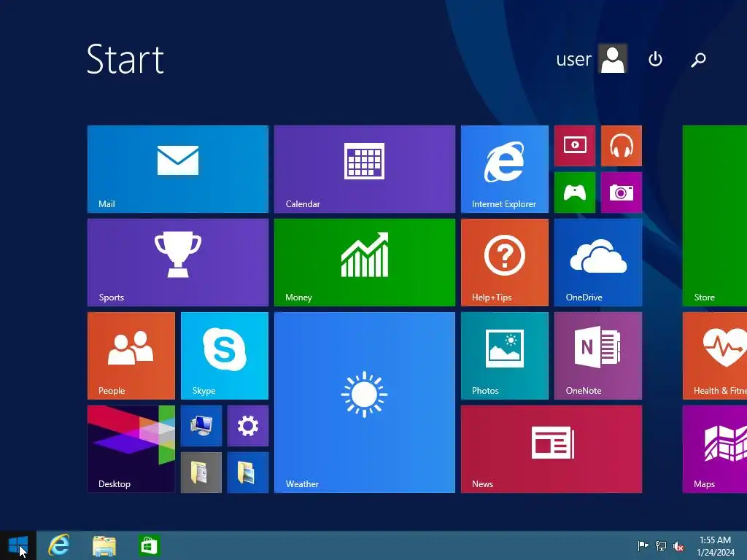The image size is (747, 560).
Task: Click the network icon in system tray
Action: point(661,545)
